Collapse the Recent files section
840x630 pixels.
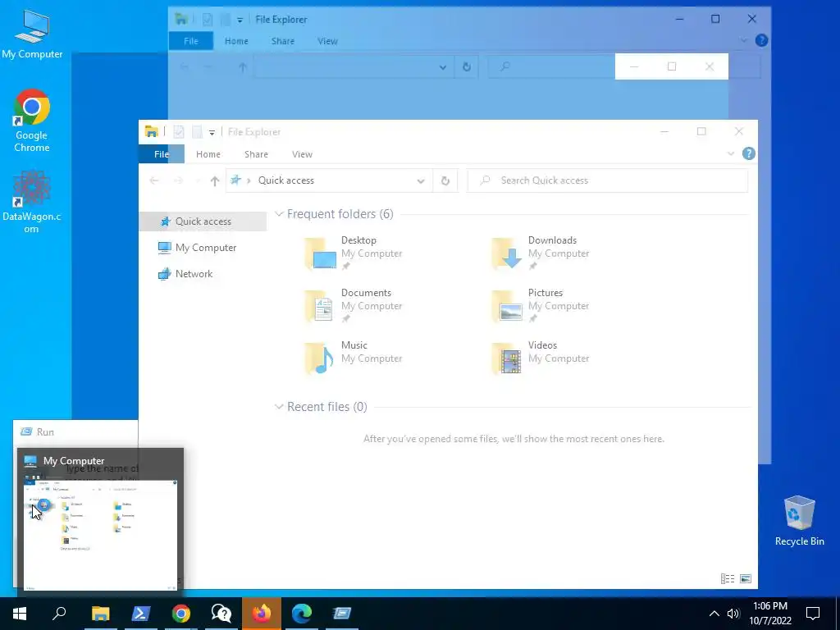pyautogui.click(x=279, y=407)
